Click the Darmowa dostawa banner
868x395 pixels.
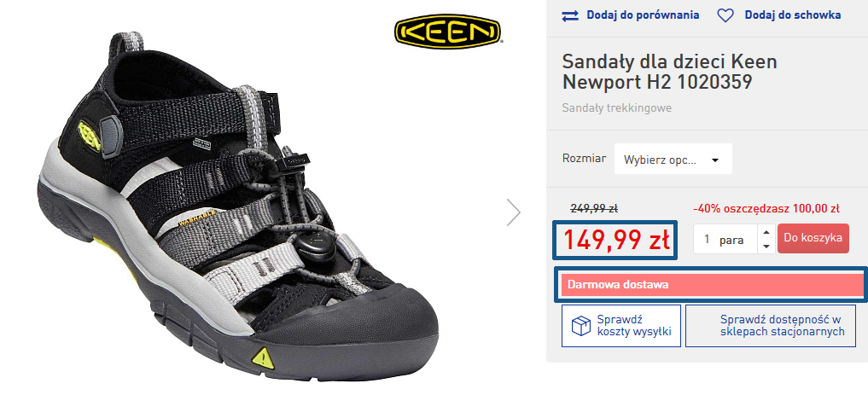[711, 284]
